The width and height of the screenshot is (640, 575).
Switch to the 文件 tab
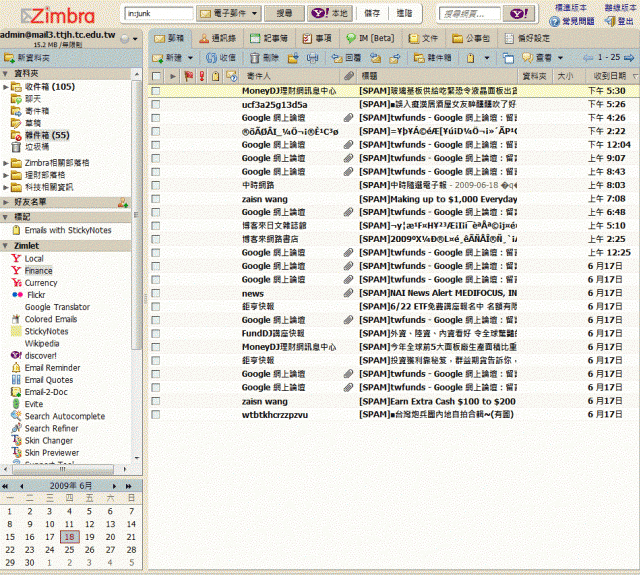point(423,38)
